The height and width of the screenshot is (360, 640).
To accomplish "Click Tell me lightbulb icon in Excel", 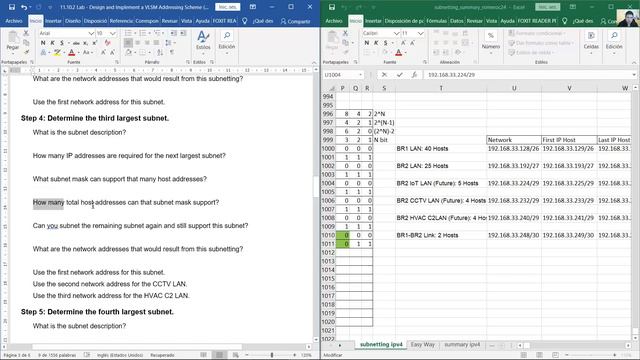I will click(x=564, y=21).
